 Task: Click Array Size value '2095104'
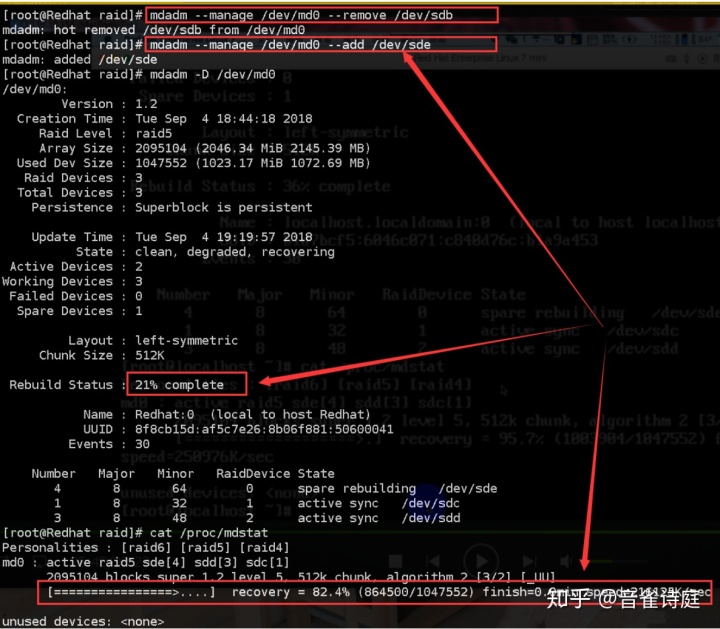(x=161, y=148)
